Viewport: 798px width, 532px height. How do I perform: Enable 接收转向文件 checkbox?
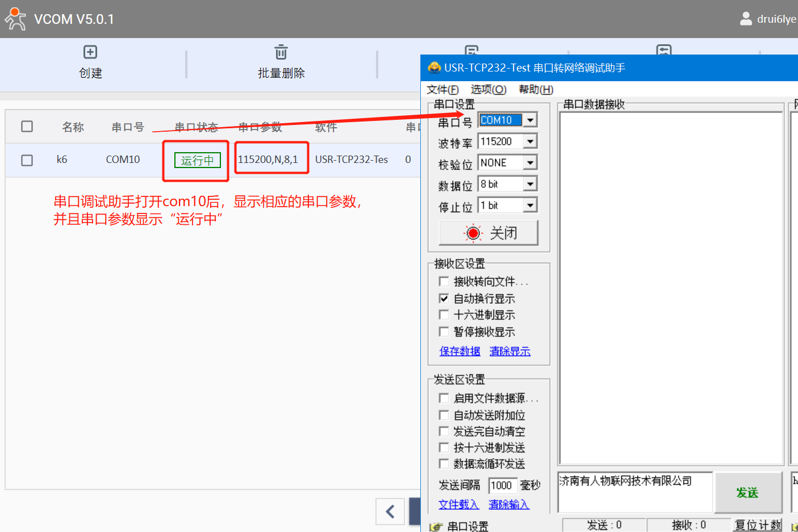pyautogui.click(x=444, y=281)
